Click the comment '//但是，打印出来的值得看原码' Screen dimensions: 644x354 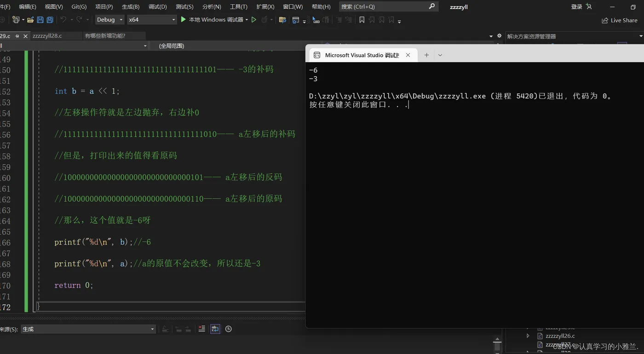(115, 156)
